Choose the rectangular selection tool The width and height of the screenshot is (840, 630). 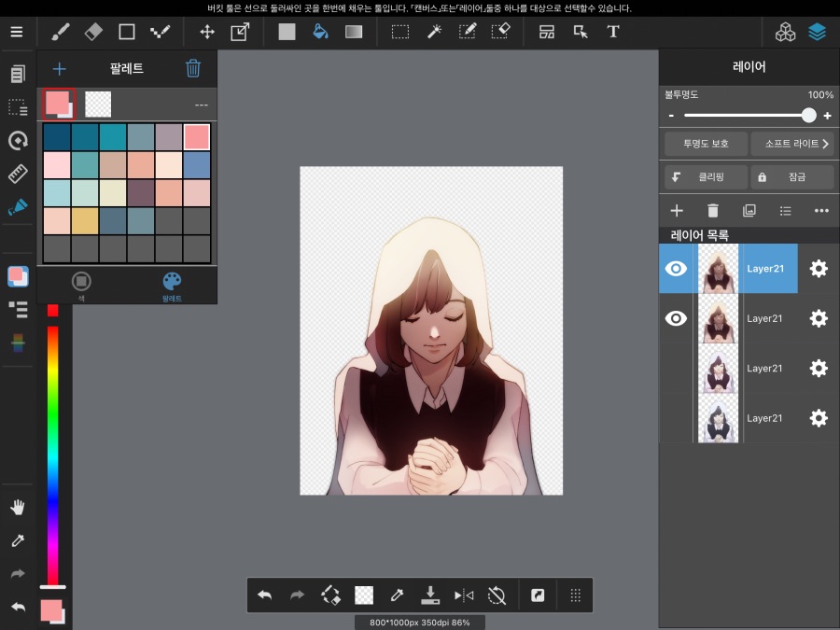[x=400, y=31]
